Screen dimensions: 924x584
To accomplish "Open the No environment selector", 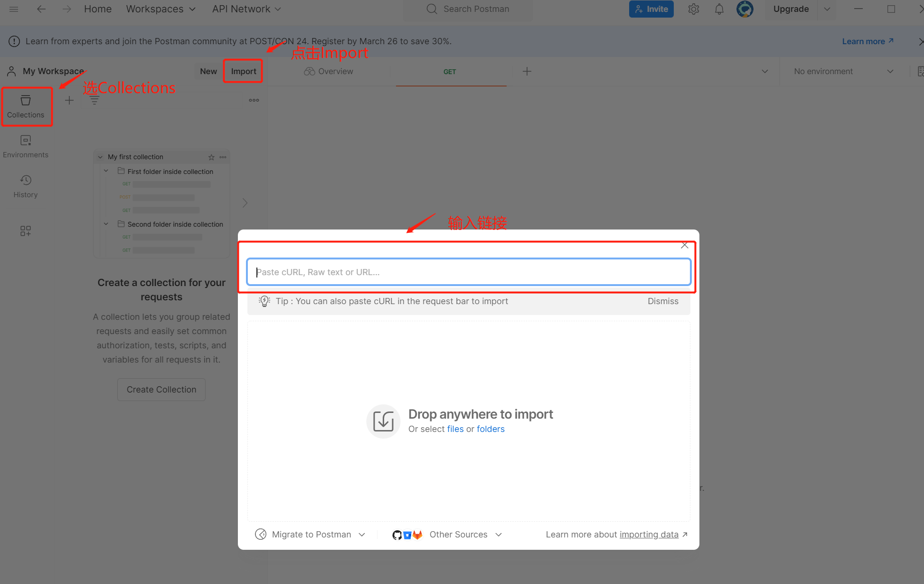I will point(843,71).
